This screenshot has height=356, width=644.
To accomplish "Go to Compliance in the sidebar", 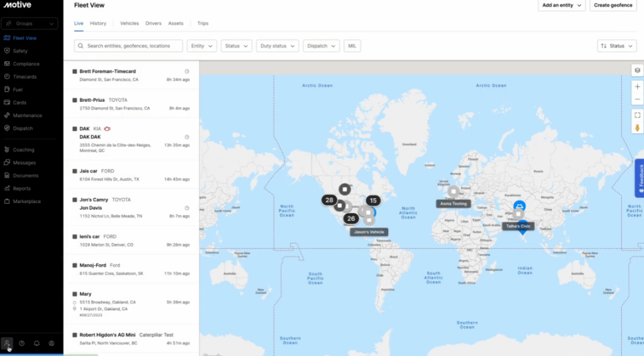I will point(26,64).
